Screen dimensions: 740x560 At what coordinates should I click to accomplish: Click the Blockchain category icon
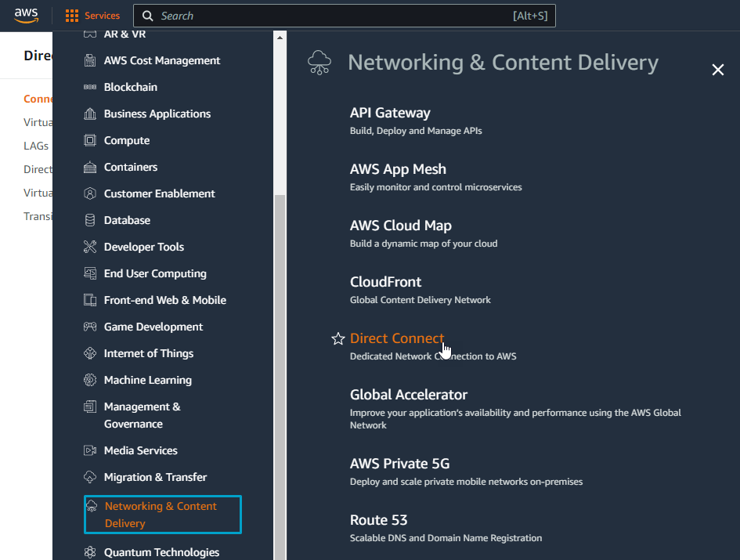click(x=90, y=87)
